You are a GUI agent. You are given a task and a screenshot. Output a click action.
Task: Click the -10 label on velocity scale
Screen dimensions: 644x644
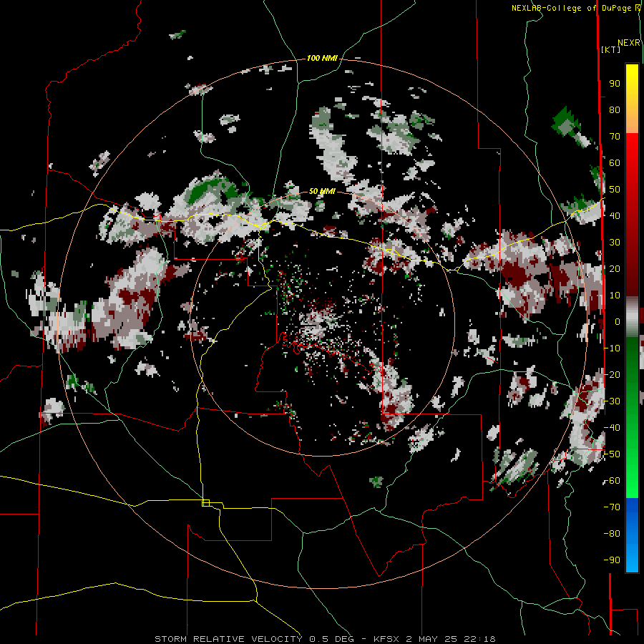(612, 348)
